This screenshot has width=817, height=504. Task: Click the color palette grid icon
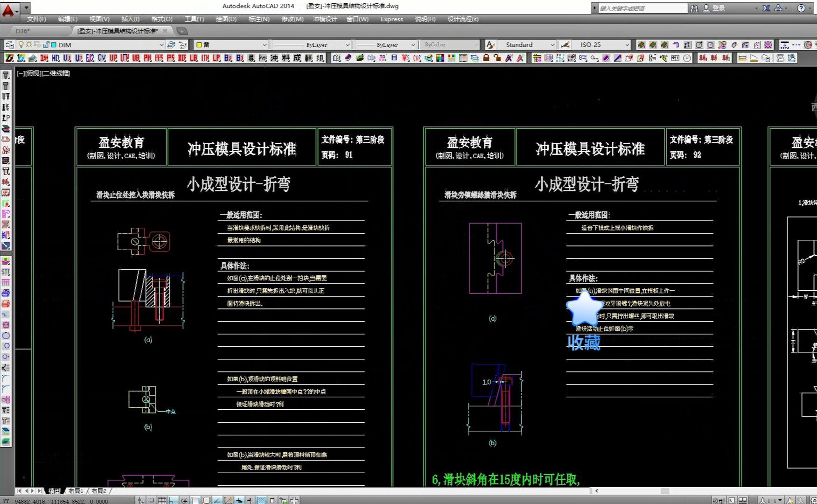(x=440, y=58)
